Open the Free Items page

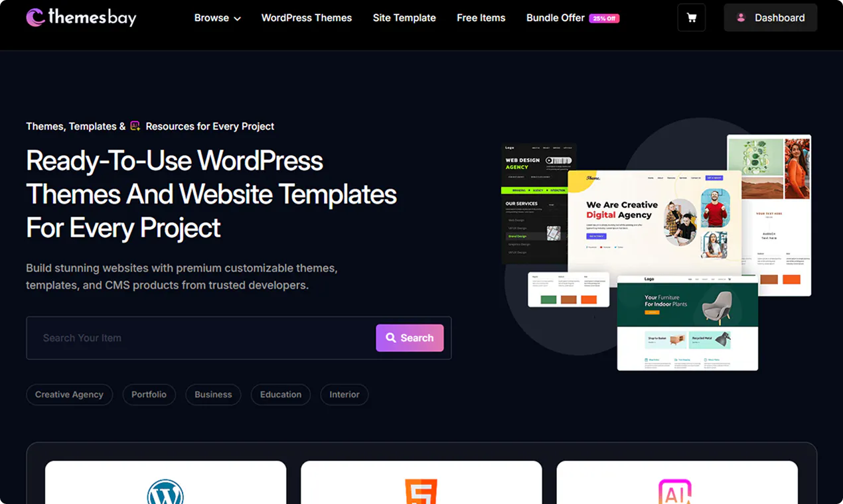[x=481, y=18]
